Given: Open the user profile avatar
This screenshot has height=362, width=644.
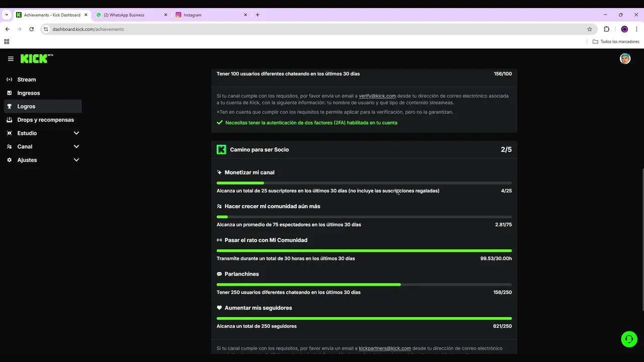Looking at the screenshot, I should point(625,59).
